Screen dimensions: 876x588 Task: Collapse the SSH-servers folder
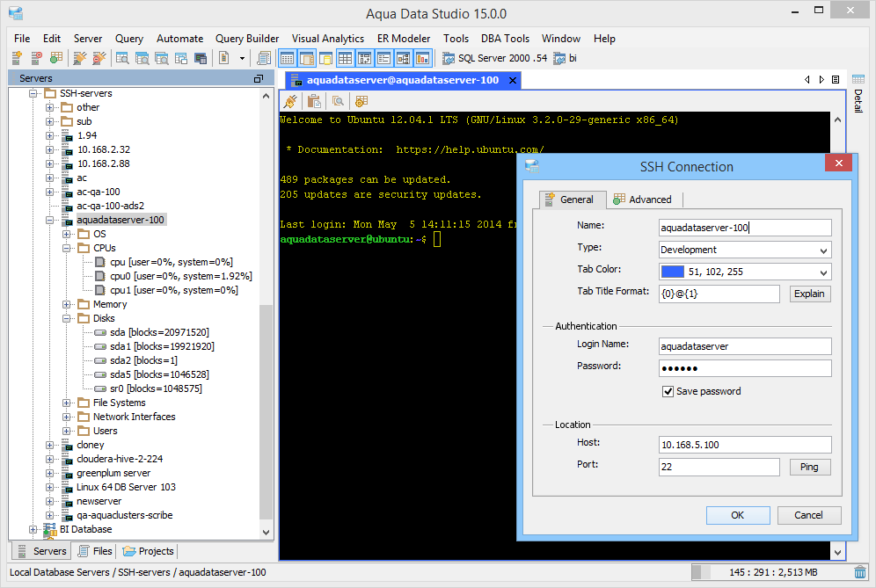(x=33, y=93)
